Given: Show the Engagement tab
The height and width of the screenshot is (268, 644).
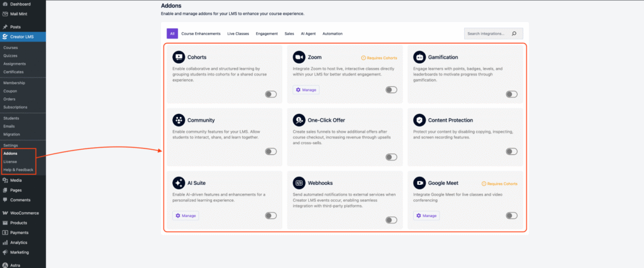Looking at the screenshot, I should (267, 34).
